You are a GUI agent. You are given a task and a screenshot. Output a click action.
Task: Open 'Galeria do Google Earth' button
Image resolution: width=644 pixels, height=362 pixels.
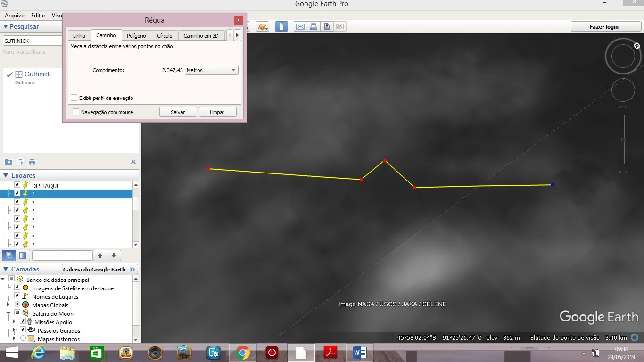click(100, 269)
